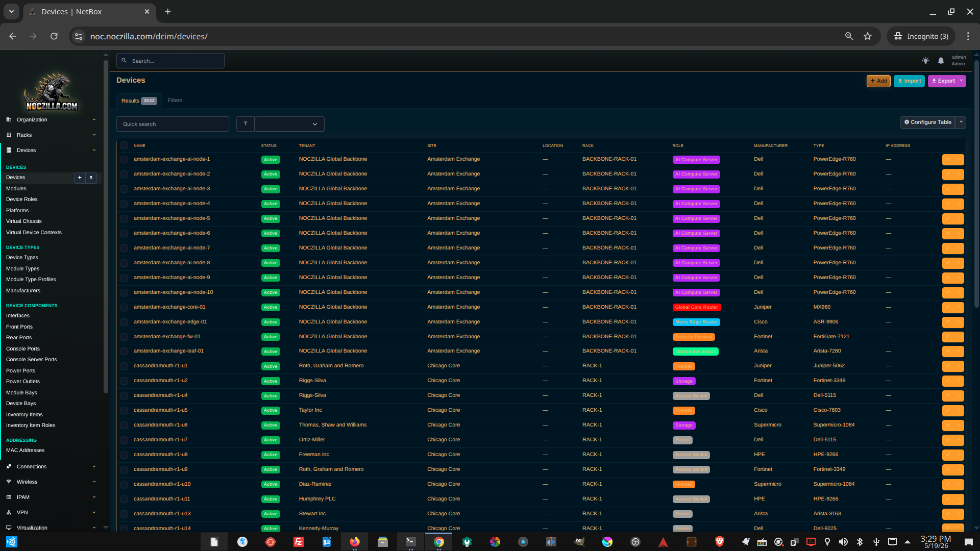
Task: Open the Brave browser taskbar icon
Action: point(720,542)
